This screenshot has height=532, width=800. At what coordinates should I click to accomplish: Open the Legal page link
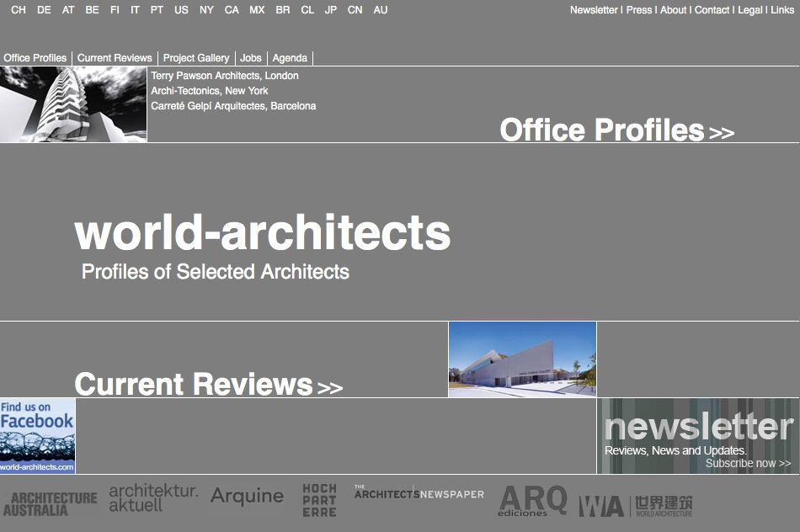750,10
